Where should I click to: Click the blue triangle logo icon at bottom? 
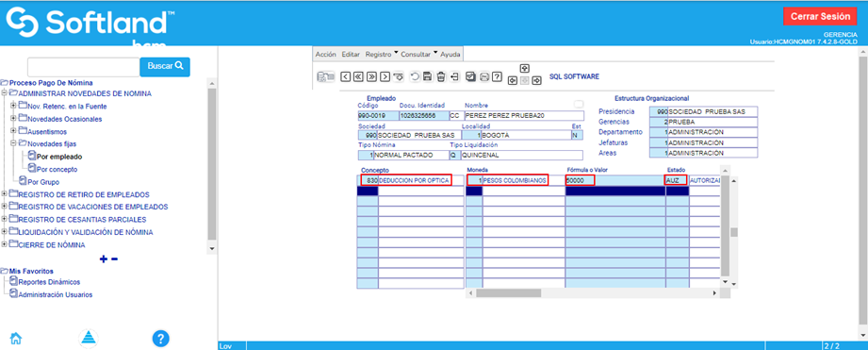[88, 338]
